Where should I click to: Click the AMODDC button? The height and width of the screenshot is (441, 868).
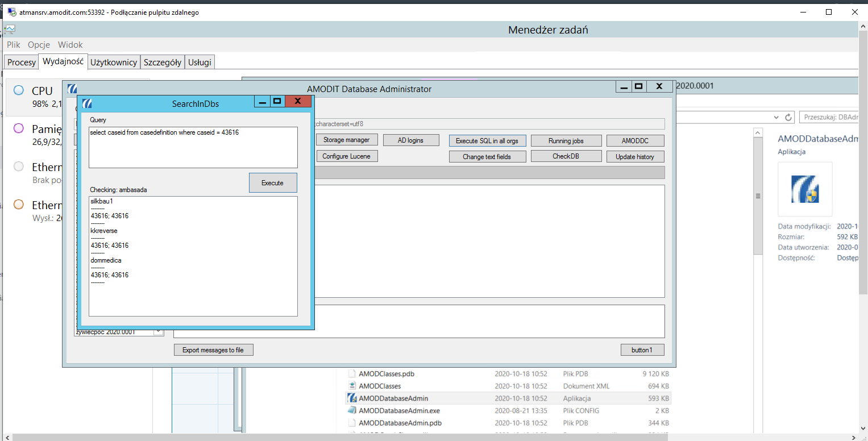[635, 140]
